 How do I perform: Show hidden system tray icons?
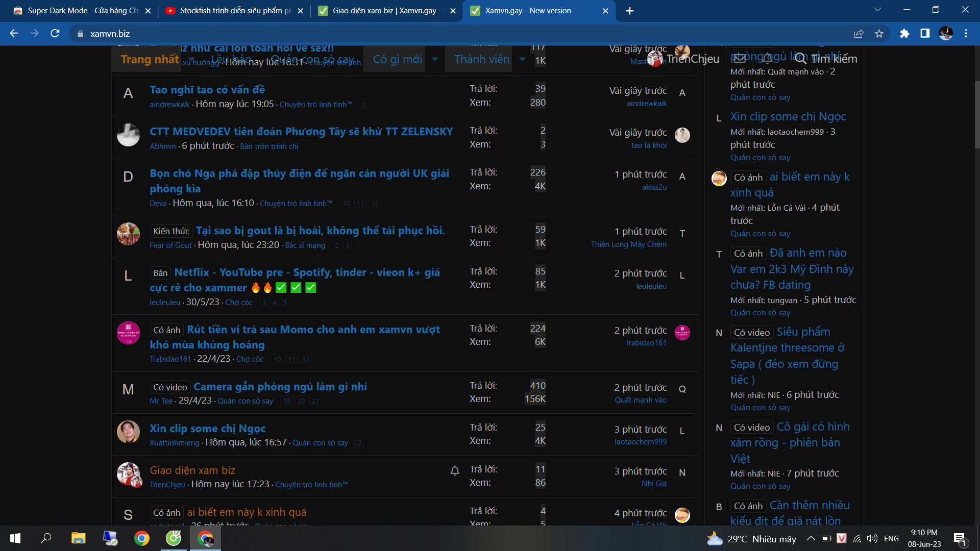tap(811, 538)
